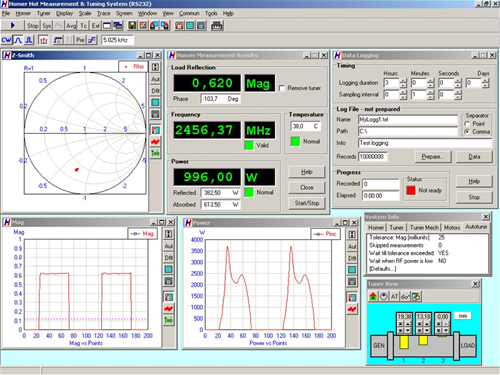Click Z-Smith vertical scale arrows icon
Image resolution: width=500 pixels, height=375 pixels.
pos(155,67)
